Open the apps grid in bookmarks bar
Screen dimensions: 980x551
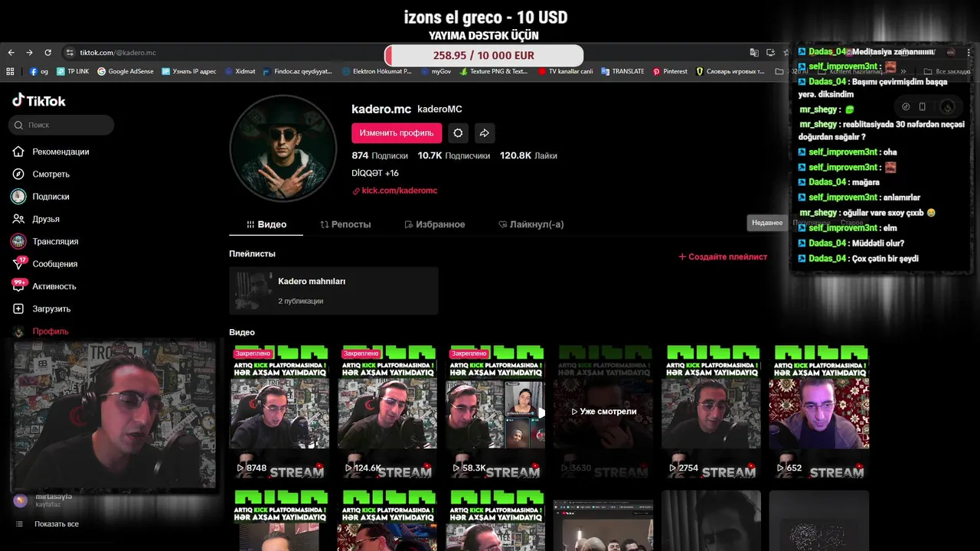(10, 71)
